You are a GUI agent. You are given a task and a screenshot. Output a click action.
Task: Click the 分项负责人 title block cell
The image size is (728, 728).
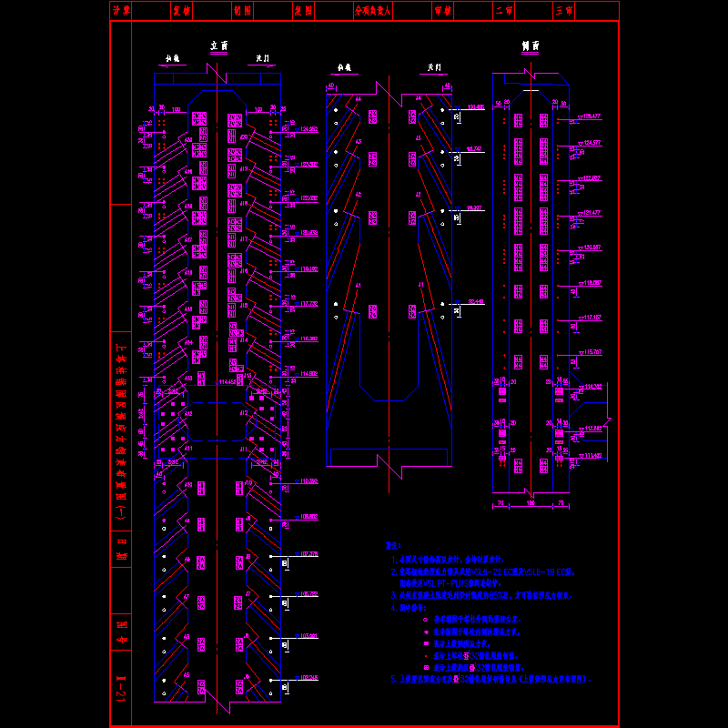click(372, 11)
